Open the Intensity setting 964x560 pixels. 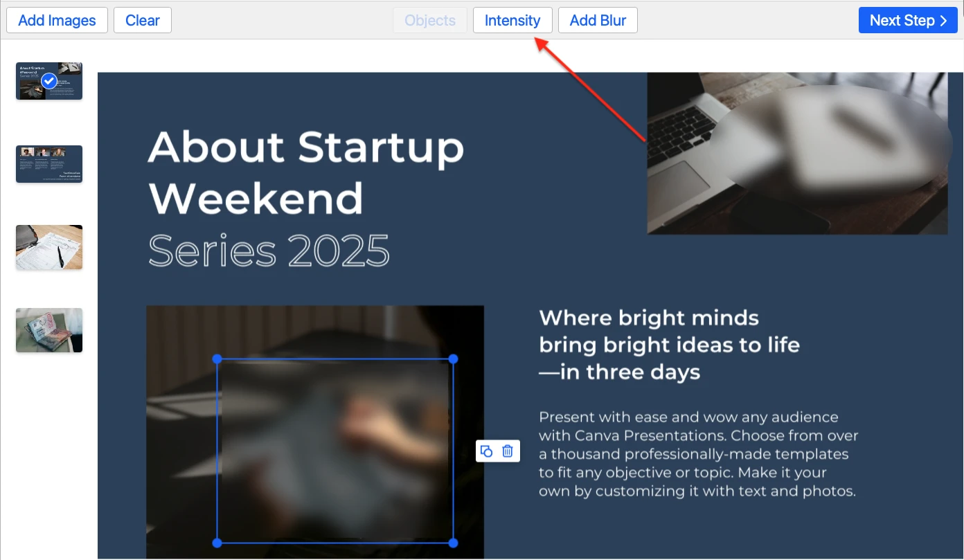tap(512, 20)
